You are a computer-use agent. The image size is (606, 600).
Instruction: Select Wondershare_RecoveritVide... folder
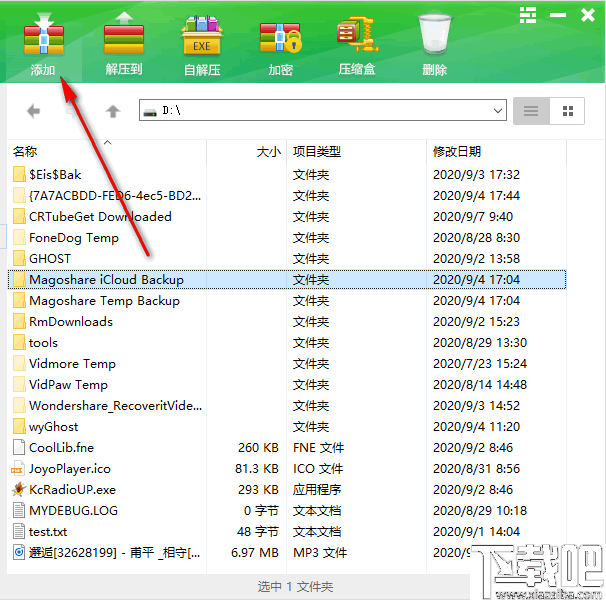(x=115, y=406)
